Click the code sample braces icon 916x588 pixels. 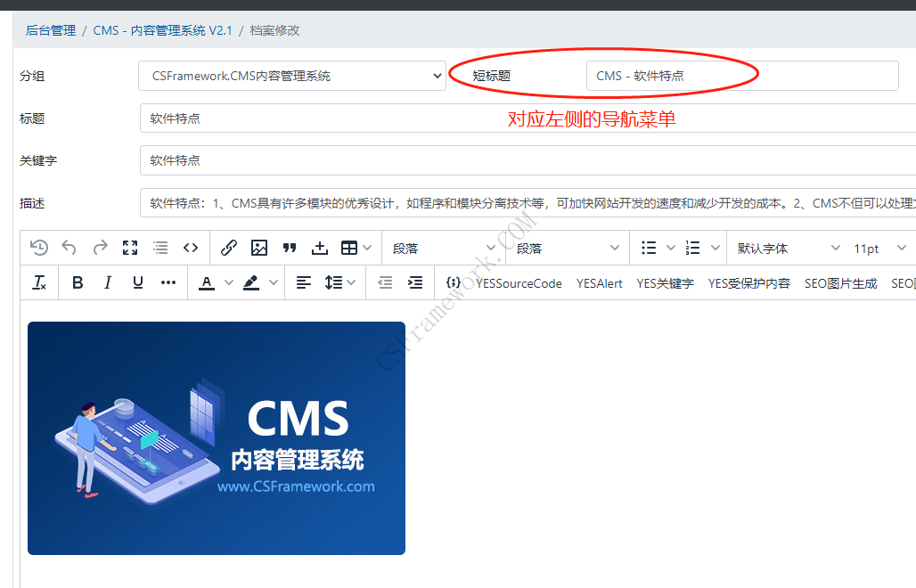pyautogui.click(x=453, y=282)
